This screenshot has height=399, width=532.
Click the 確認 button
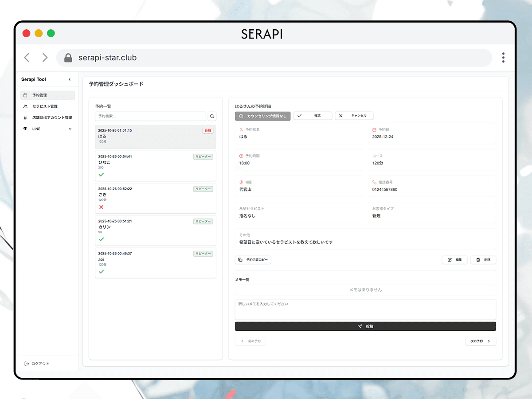tap(313, 116)
